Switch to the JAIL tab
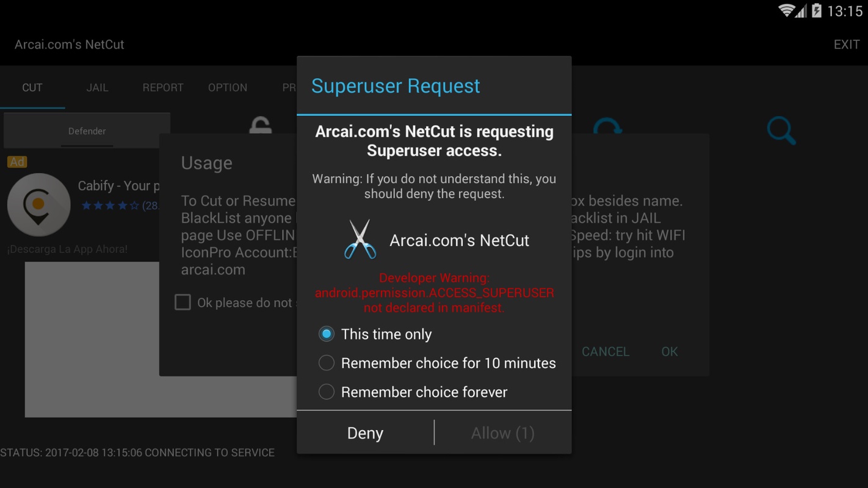Image resolution: width=868 pixels, height=488 pixels. pyautogui.click(x=97, y=87)
